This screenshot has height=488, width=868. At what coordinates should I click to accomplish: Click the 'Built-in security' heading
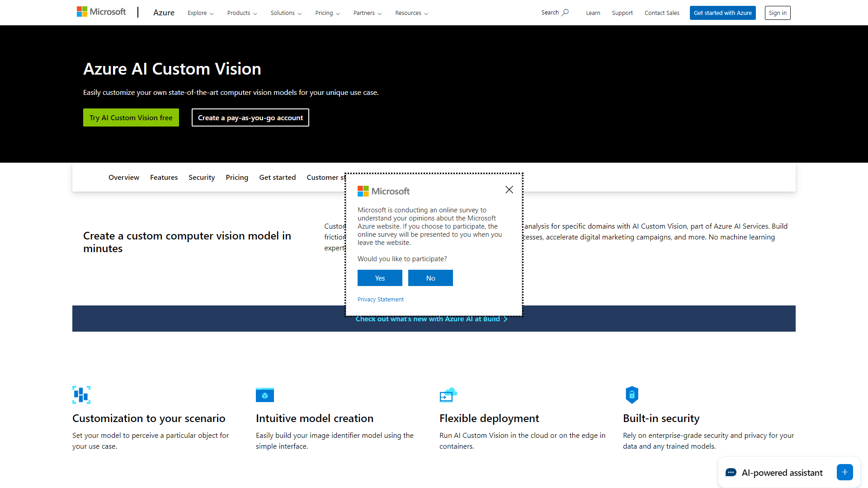[661, 418]
